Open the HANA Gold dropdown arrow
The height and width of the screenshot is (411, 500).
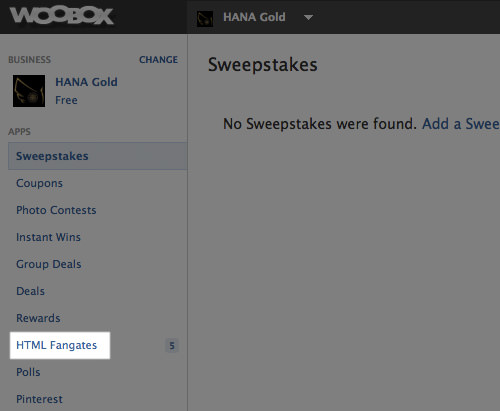[308, 17]
